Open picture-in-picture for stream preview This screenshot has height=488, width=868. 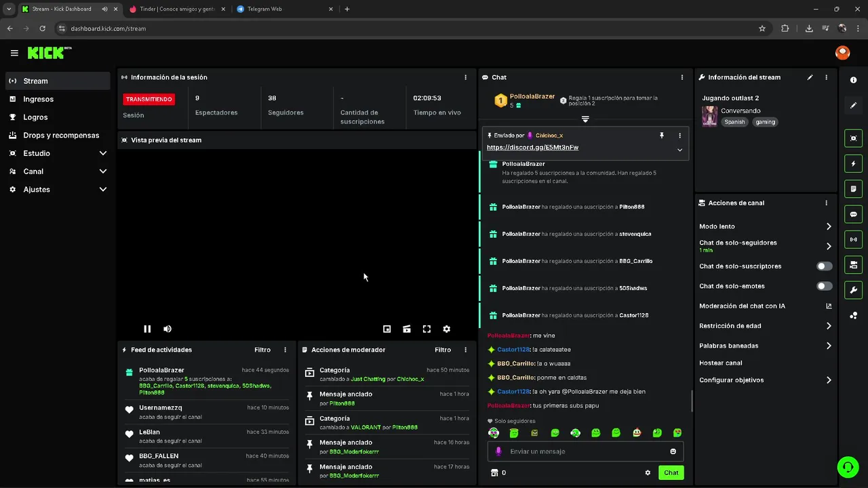tap(387, 329)
